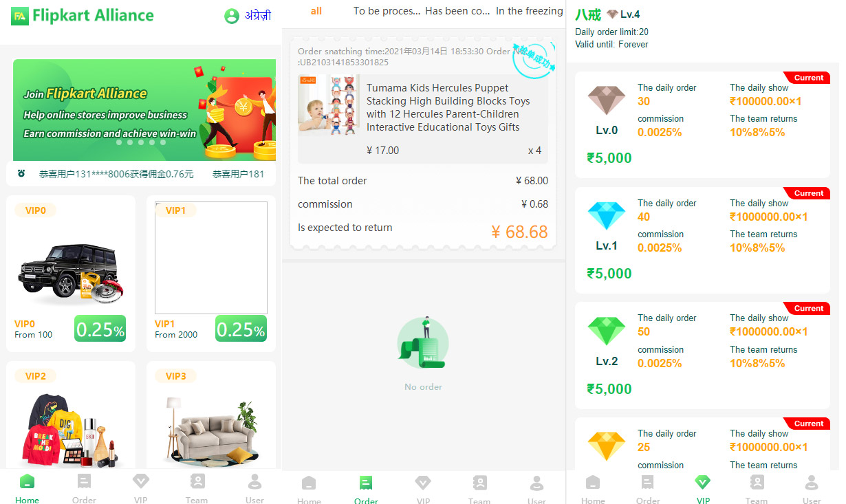Click the Lv.1 blue diamond icon
The image size is (846, 504).
(x=607, y=217)
